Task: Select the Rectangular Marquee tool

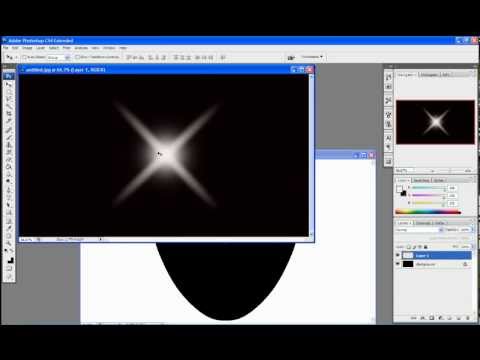Action: [x=9, y=91]
